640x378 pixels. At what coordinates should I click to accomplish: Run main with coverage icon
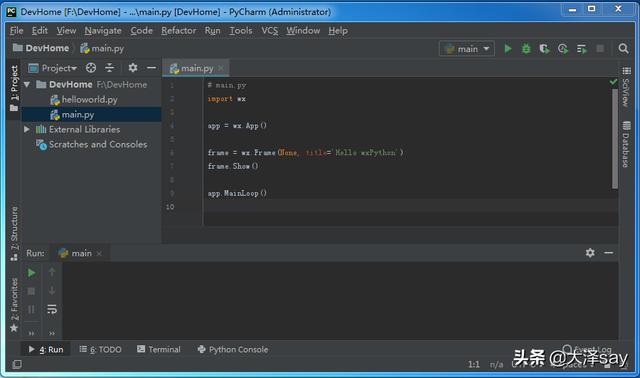click(544, 49)
